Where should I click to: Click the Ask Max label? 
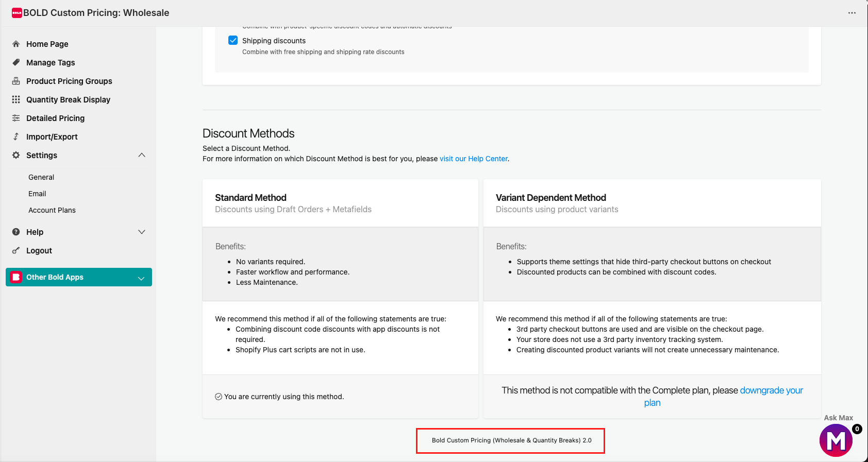838,418
